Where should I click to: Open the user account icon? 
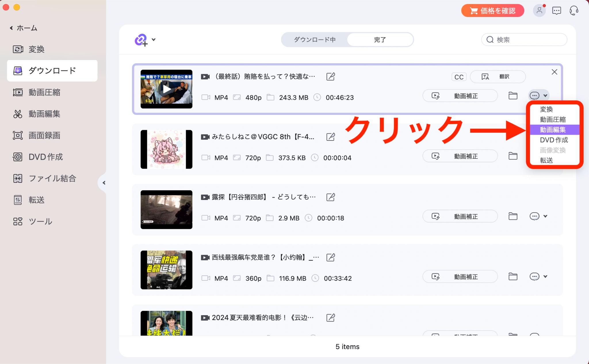coord(539,11)
